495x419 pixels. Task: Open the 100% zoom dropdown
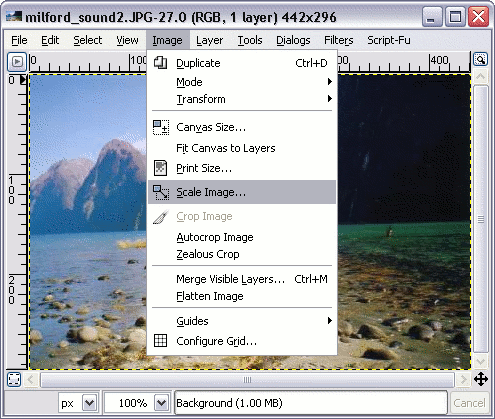click(x=162, y=403)
